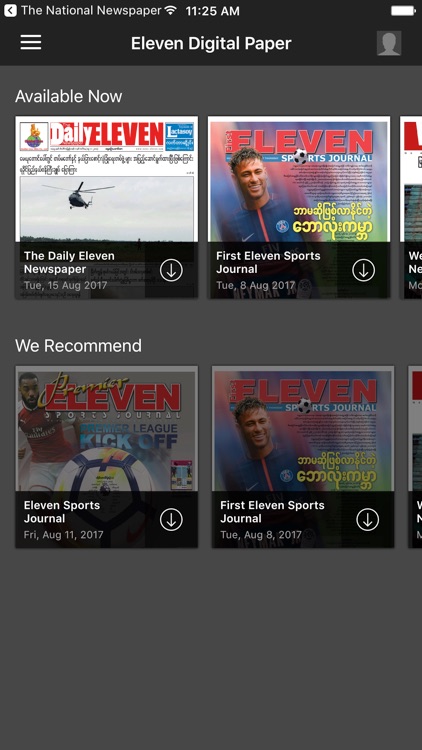The width and height of the screenshot is (422, 750).
Task: Open the user profile avatar
Action: click(389, 43)
